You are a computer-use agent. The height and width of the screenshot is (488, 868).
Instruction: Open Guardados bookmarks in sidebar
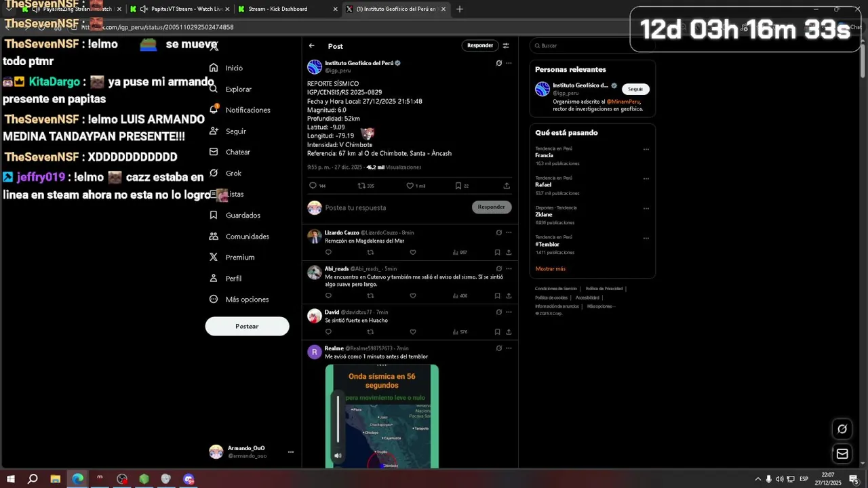[x=235, y=215]
